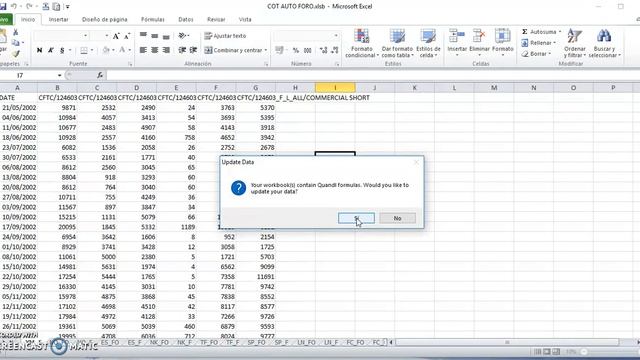Click No in Update Data dialog
This screenshot has height=360, width=640.
coord(398,218)
